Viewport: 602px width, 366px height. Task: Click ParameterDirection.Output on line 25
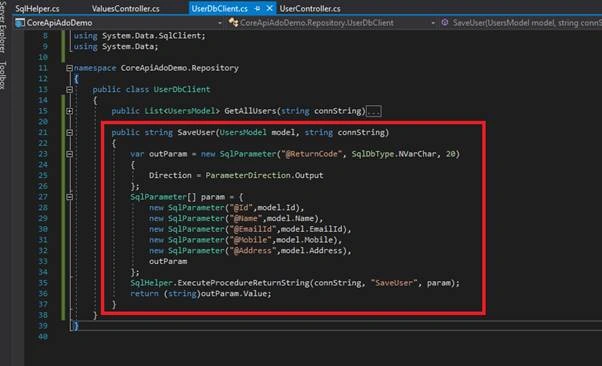coord(264,176)
